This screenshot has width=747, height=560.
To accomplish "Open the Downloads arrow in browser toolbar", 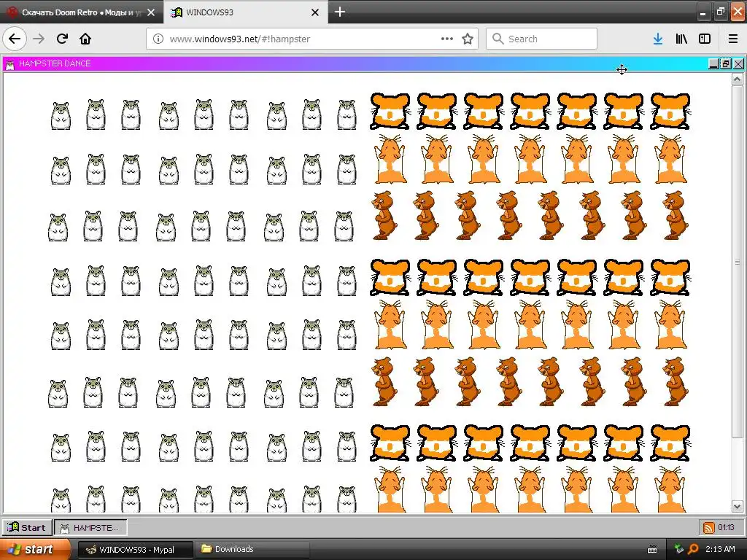I will click(658, 39).
